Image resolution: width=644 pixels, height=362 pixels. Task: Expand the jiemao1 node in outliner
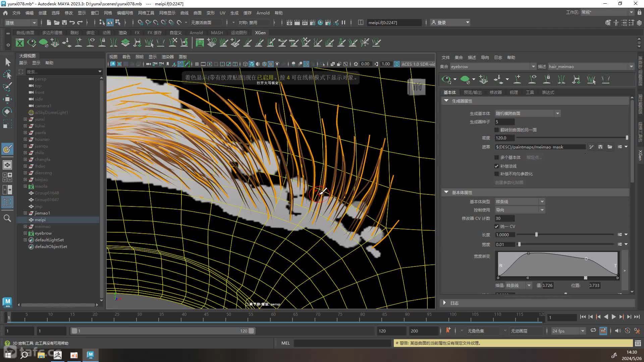point(25,213)
